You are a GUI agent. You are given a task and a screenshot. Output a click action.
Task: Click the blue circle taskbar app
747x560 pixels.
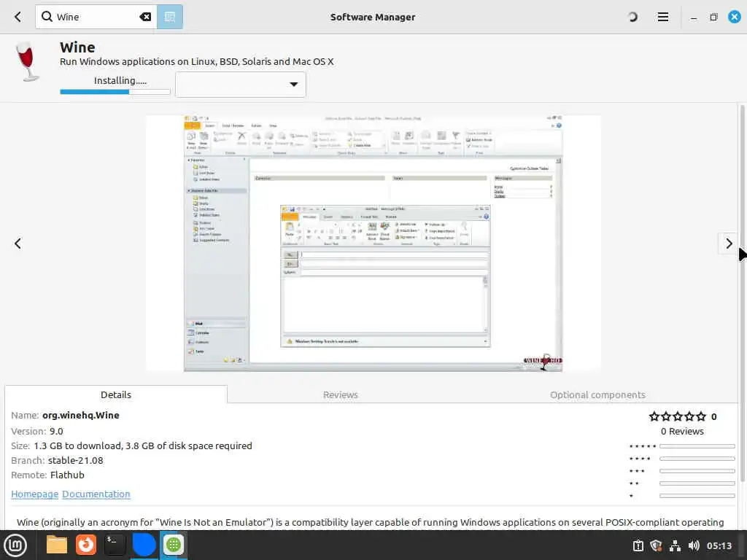point(144,545)
